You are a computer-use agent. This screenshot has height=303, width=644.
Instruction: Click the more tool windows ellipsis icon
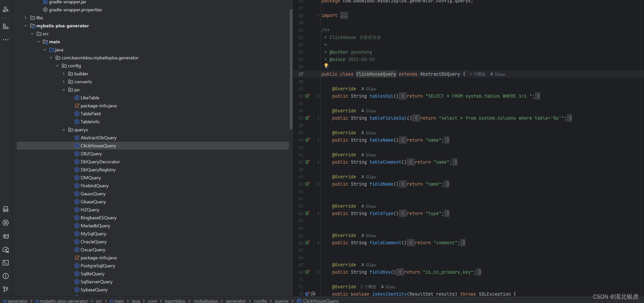tap(6, 40)
